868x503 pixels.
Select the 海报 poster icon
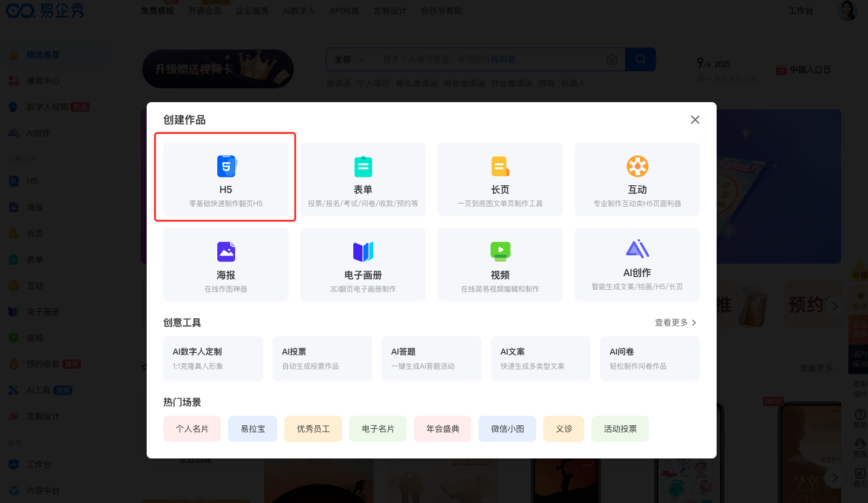(x=226, y=252)
